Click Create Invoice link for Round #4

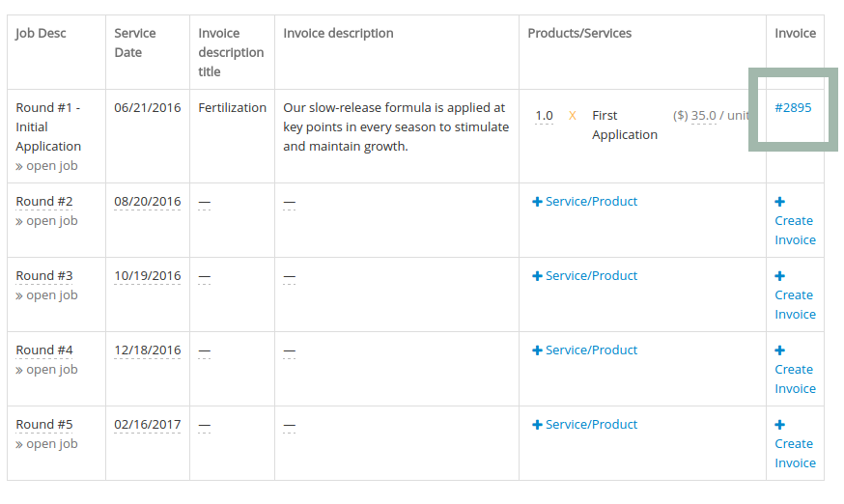(x=795, y=379)
